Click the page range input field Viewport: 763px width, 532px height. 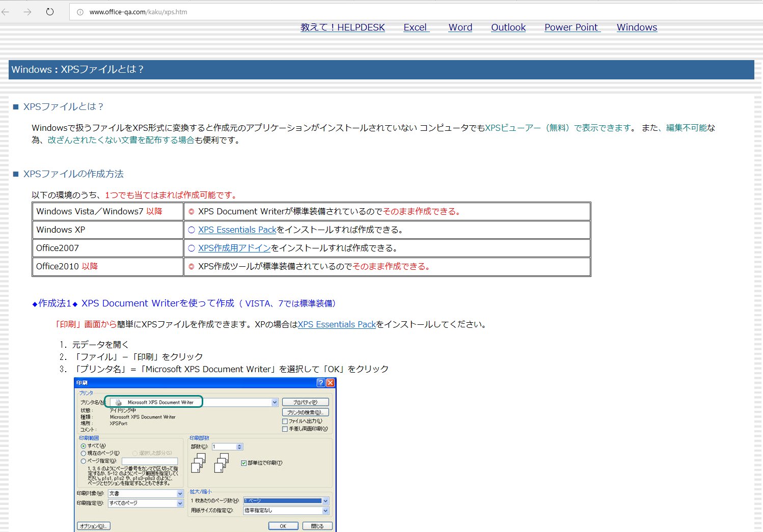click(150, 461)
